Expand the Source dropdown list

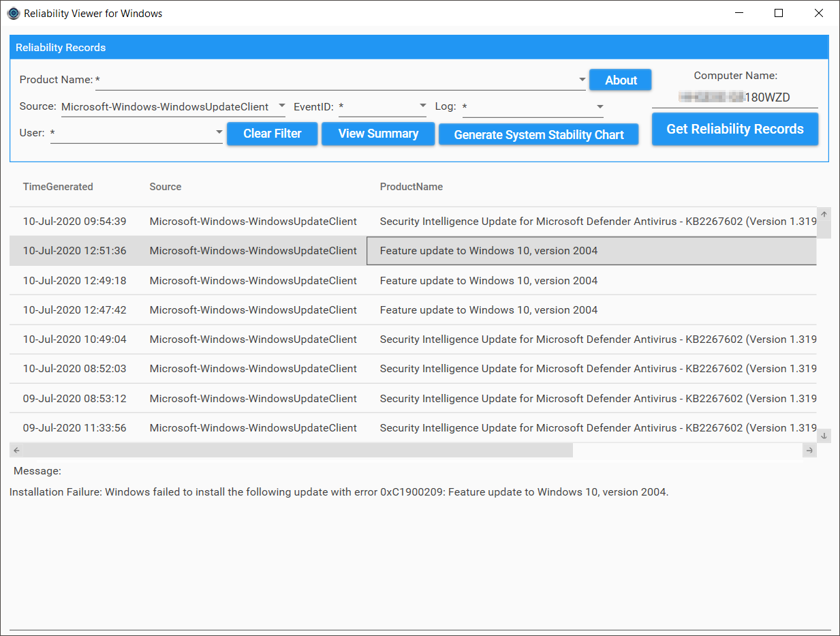coord(282,106)
